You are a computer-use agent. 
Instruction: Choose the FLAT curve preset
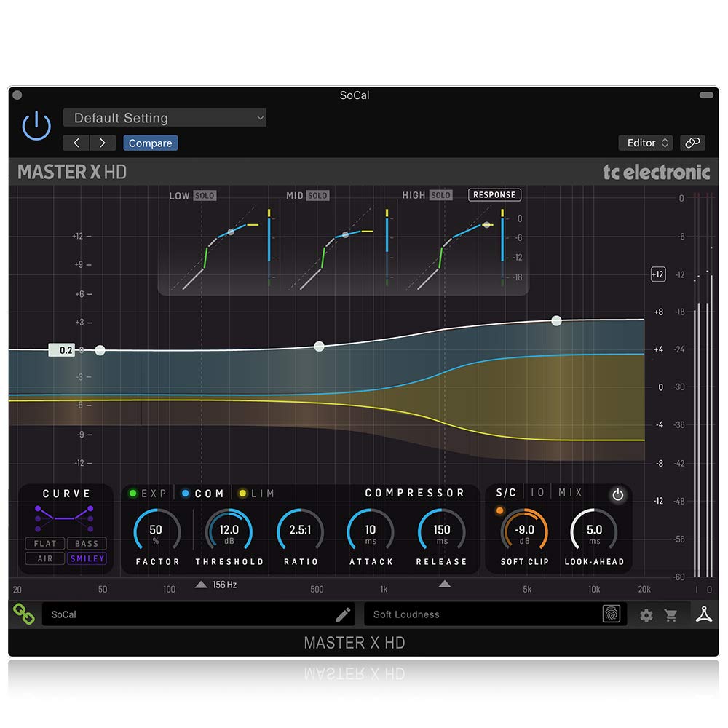tap(45, 543)
